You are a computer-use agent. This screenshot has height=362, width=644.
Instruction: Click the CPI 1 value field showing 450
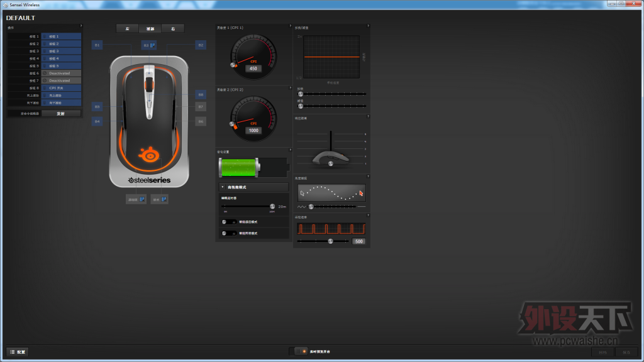pyautogui.click(x=253, y=69)
